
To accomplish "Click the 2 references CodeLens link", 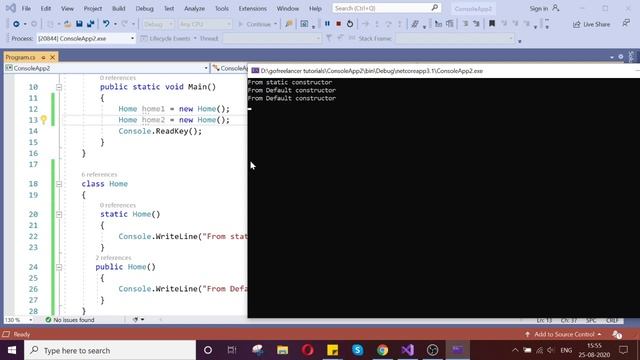I will click(x=113, y=258).
